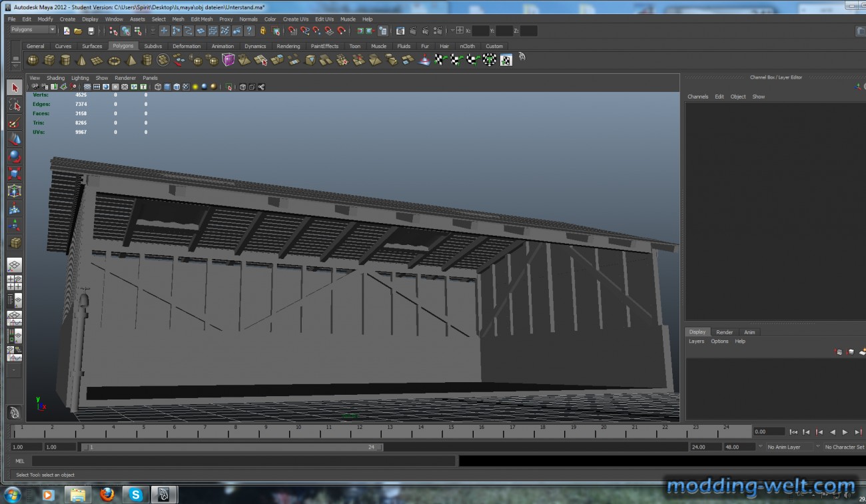Click the purple subdiv proxy cube icon
The width and height of the screenshot is (866, 504).
point(228,61)
